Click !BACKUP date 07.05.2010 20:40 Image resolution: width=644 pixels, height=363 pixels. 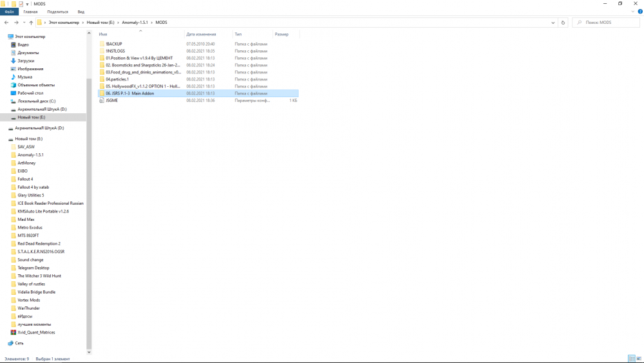click(200, 44)
